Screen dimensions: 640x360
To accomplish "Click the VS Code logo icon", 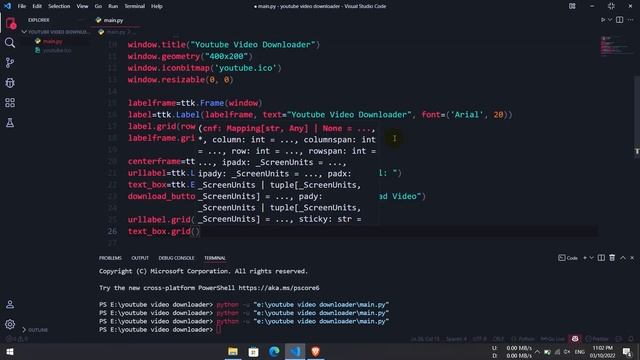I will coord(7,6).
